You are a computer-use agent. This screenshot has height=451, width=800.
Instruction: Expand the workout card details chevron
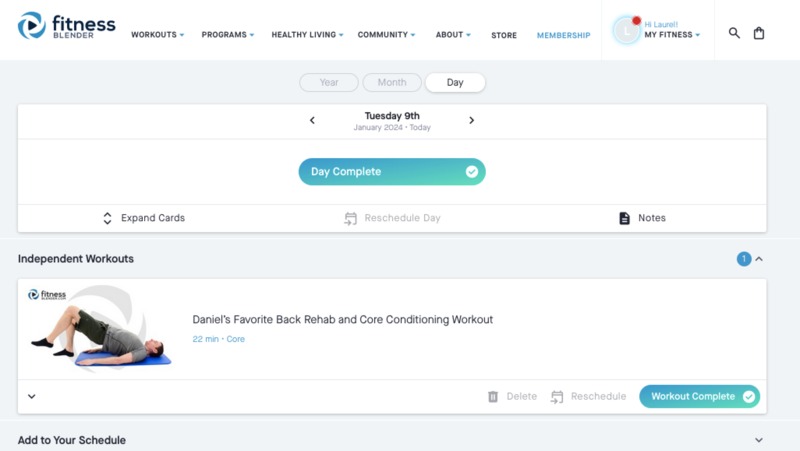(32, 396)
